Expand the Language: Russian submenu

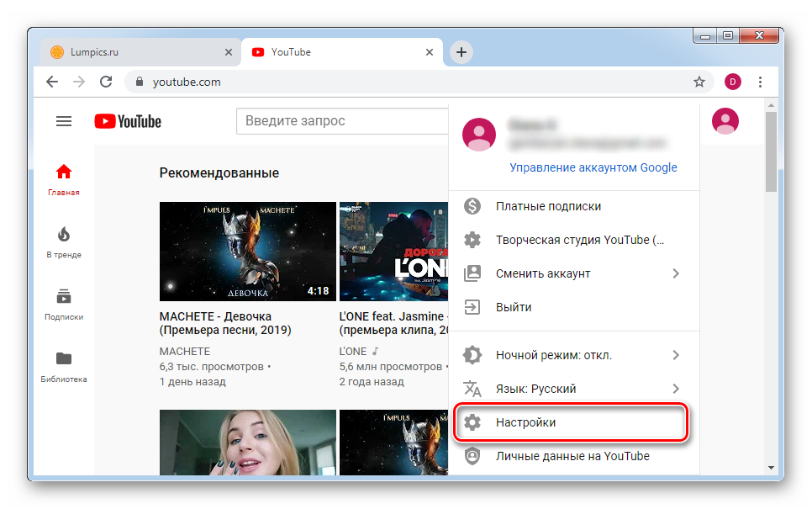[675, 389]
